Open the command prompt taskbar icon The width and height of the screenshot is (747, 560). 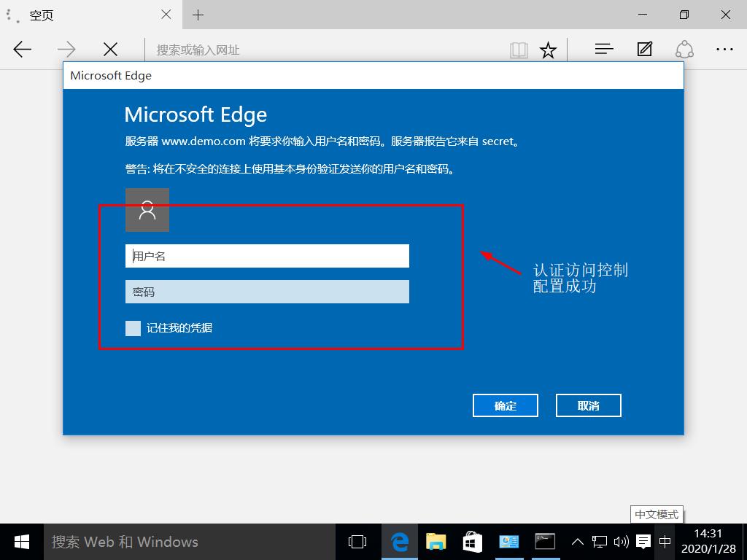click(x=545, y=542)
